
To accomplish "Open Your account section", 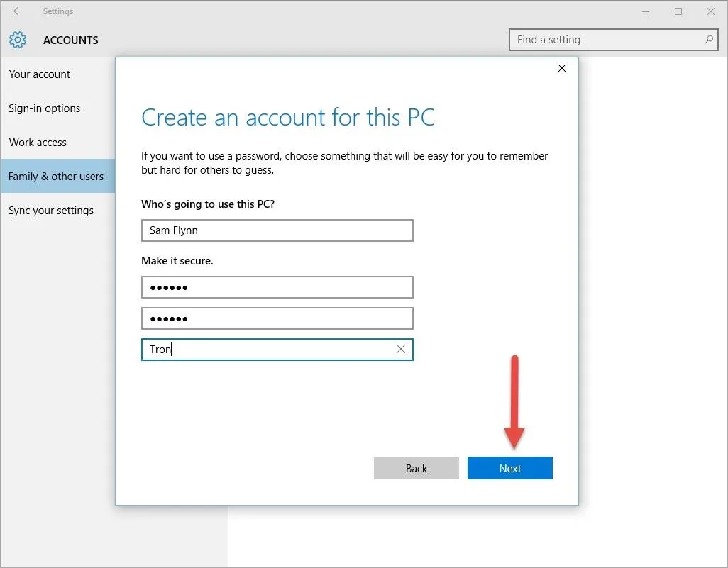I will tap(40, 74).
